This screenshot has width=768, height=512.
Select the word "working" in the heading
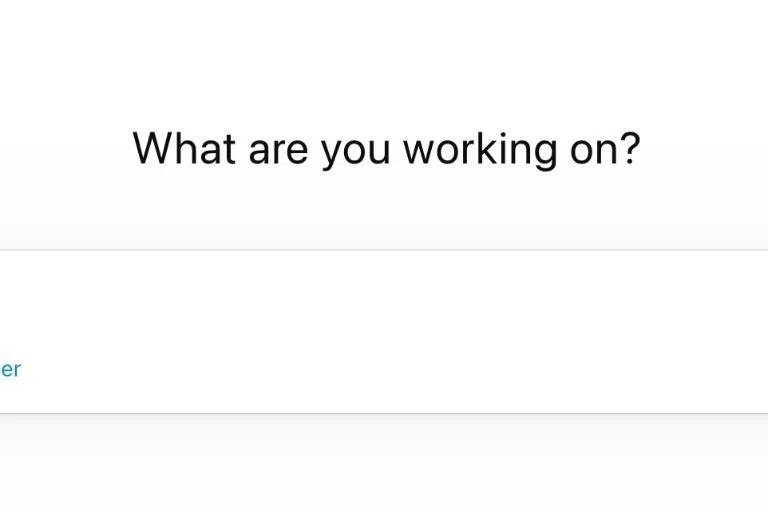click(479, 149)
